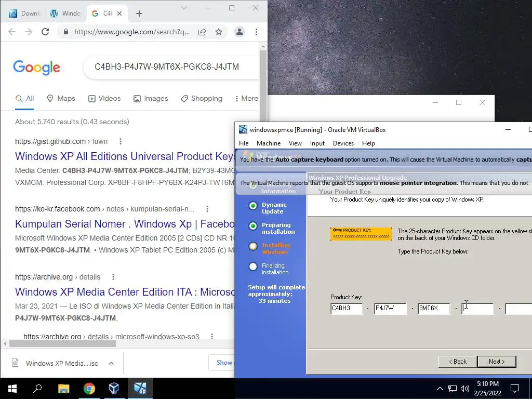Image resolution: width=532 pixels, height=399 pixels.
Task: Open VirtualBox File menu
Action: coord(244,143)
